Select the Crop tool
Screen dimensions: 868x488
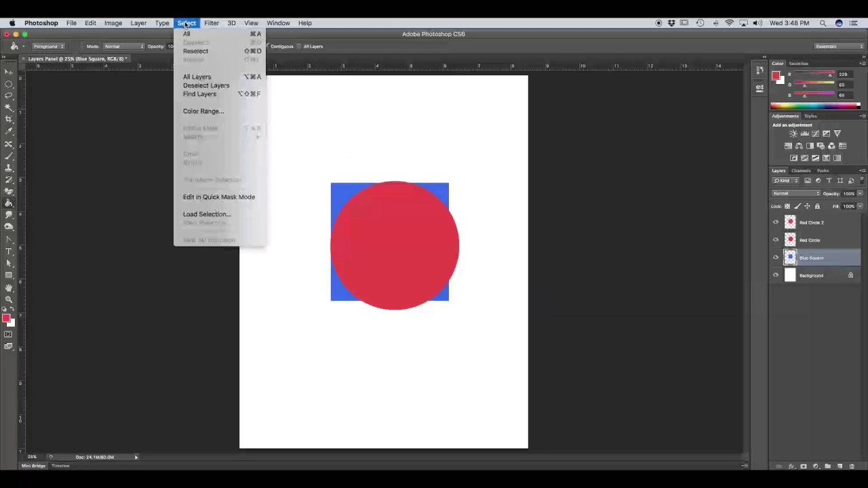[9, 119]
